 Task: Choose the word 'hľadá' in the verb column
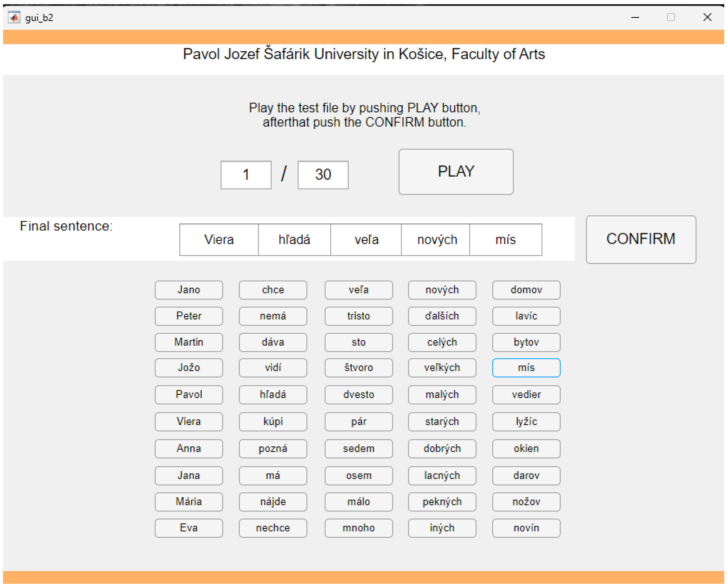pos(273,395)
